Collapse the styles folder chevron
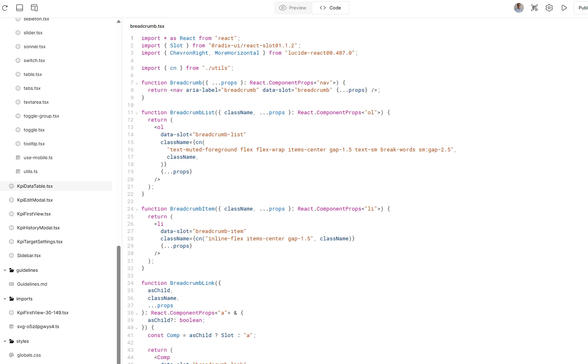The height and width of the screenshot is (364, 588). (x=5, y=341)
